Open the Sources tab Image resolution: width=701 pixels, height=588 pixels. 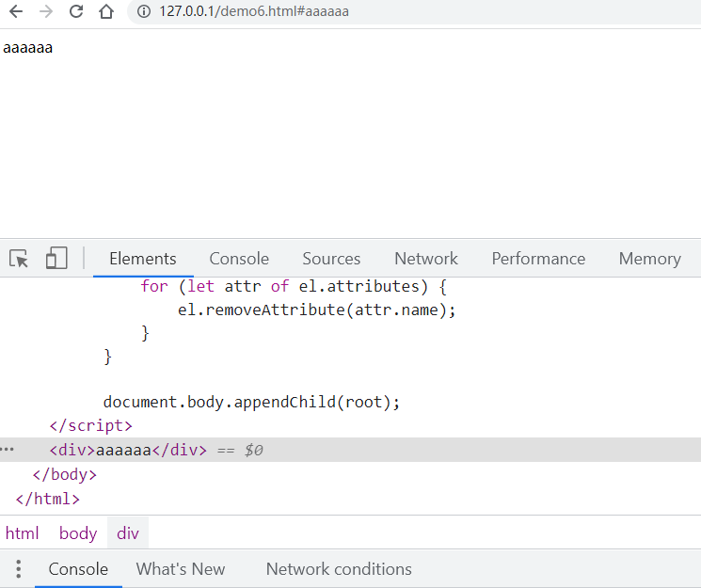[331, 259]
